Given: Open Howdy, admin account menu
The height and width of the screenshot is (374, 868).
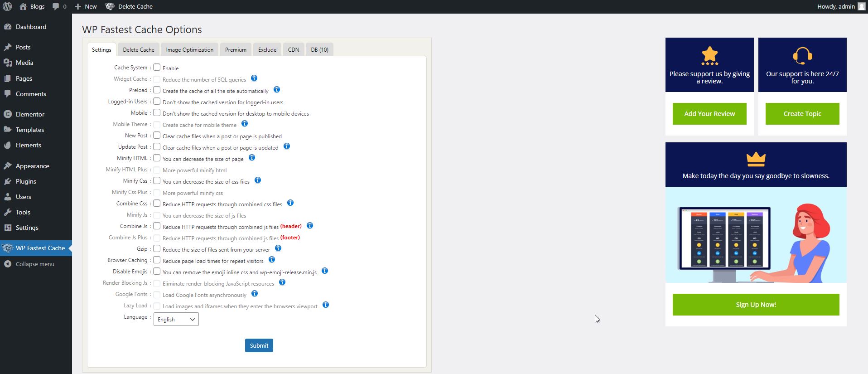Looking at the screenshot, I should (841, 6).
